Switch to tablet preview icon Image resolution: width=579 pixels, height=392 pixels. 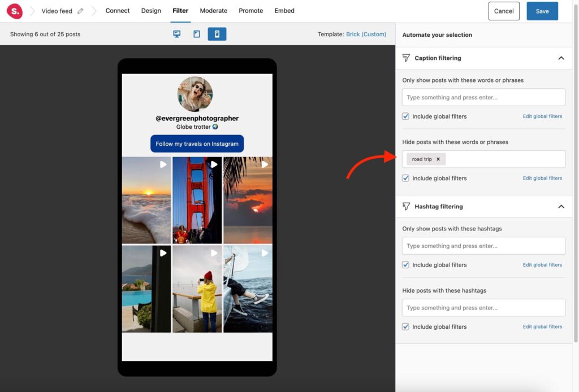(196, 34)
